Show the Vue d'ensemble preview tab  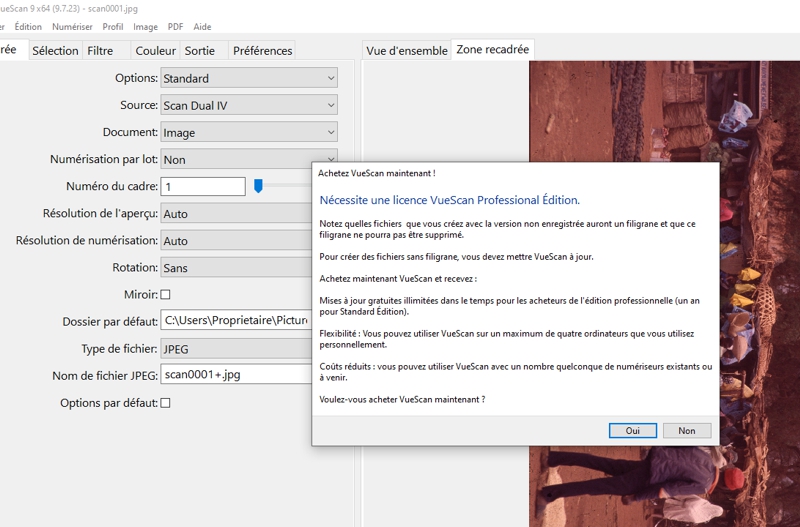tap(407, 51)
